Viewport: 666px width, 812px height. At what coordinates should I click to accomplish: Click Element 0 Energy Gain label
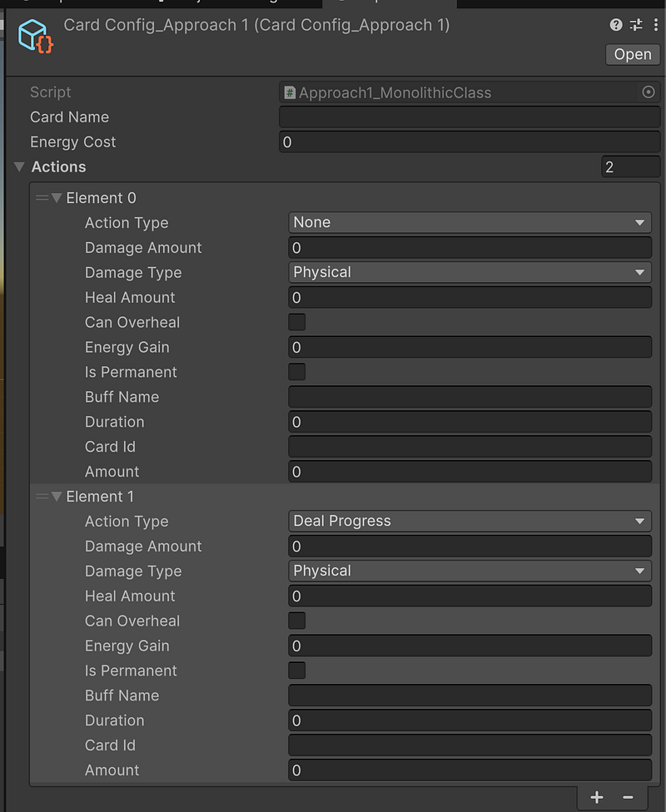(127, 348)
